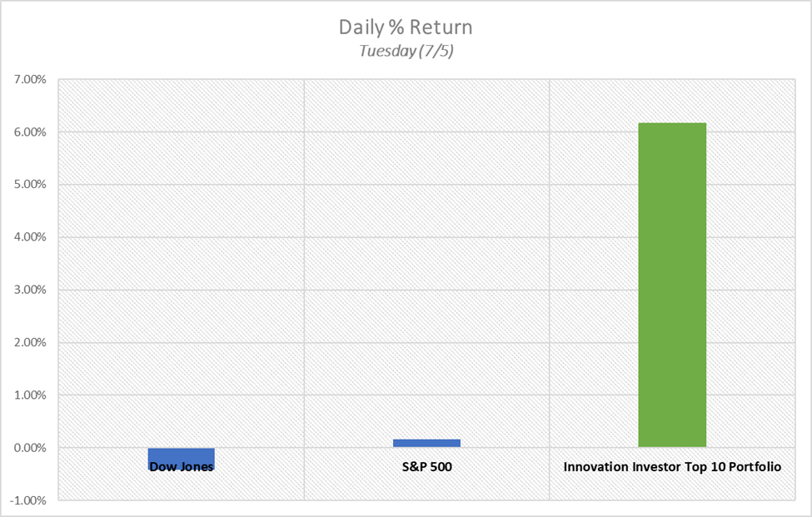Select the 6.00% axis tick label
The width and height of the screenshot is (812, 517).
pyautogui.click(x=29, y=132)
